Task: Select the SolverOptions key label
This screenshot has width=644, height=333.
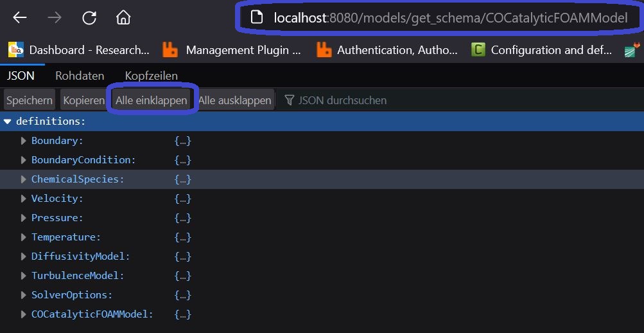Action: (x=72, y=295)
